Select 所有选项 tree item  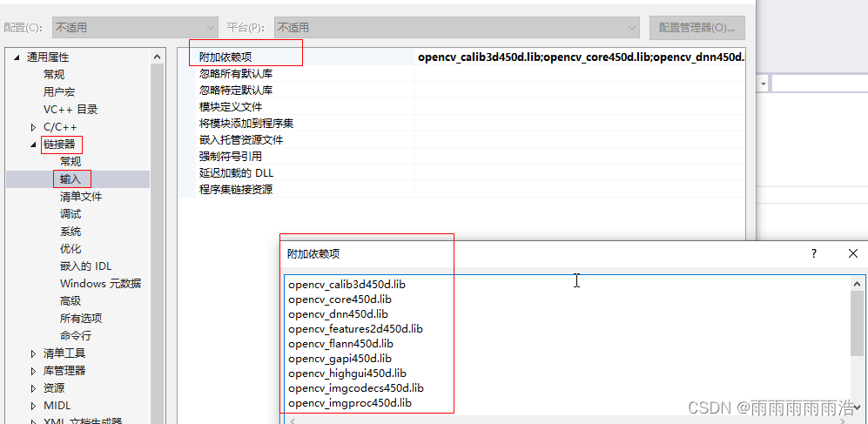(x=81, y=319)
